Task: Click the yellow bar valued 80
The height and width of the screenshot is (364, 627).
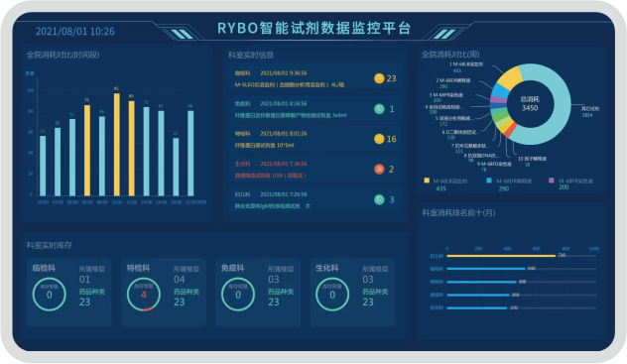Action: (x=132, y=148)
